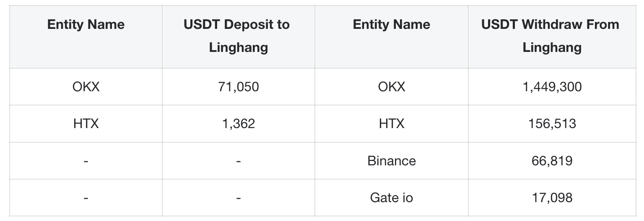Select the Gate io entity cell
The width and height of the screenshot is (644, 221).
point(392,198)
